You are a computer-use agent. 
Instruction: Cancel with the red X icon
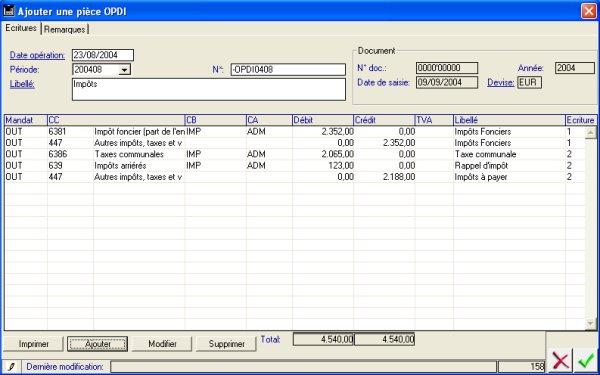(561, 360)
